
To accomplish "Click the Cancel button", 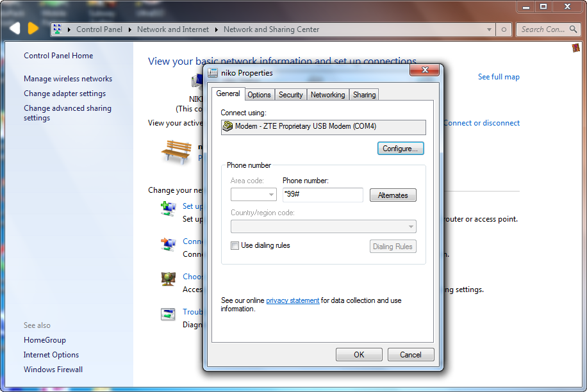I will pyautogui.click(x=411, y=355).
